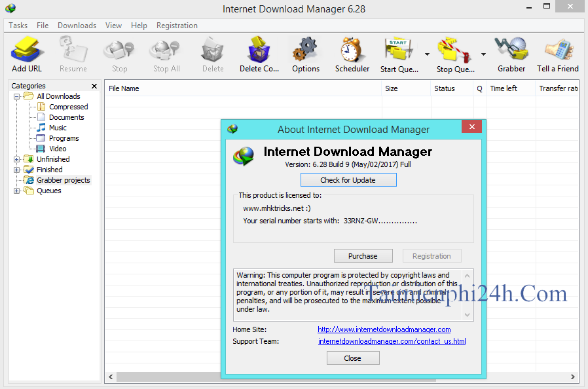588x389 pixels.
Task: Open the Grabber tool icon
Action: tap(511, 48)
